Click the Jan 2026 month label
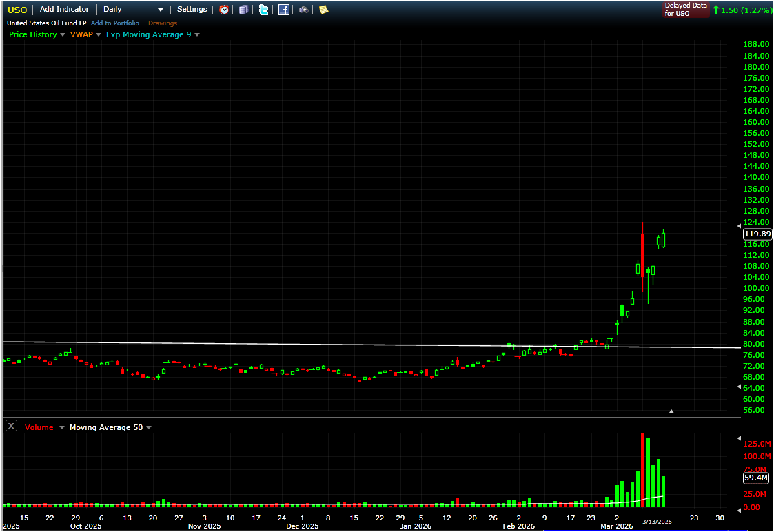 click(416, 526)
